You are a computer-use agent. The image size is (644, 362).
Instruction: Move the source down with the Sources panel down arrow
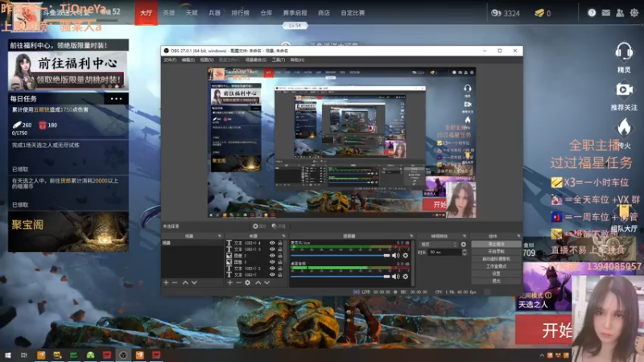point(267,283)
